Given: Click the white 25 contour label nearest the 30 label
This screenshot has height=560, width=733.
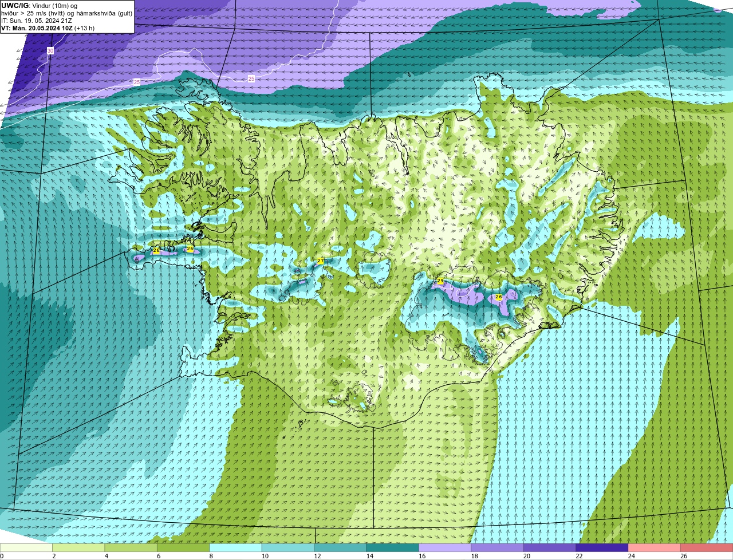Looking at the screenshot, I should tap(137, 82).
